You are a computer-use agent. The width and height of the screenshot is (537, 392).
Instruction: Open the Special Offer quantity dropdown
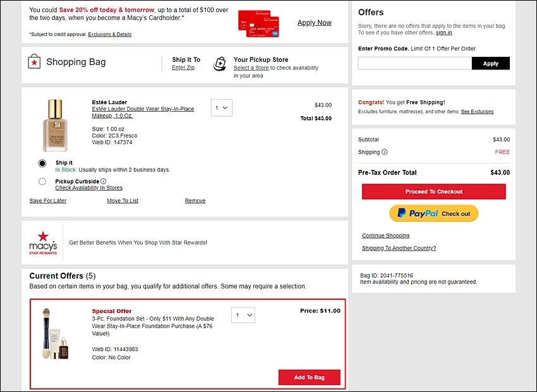243,315
